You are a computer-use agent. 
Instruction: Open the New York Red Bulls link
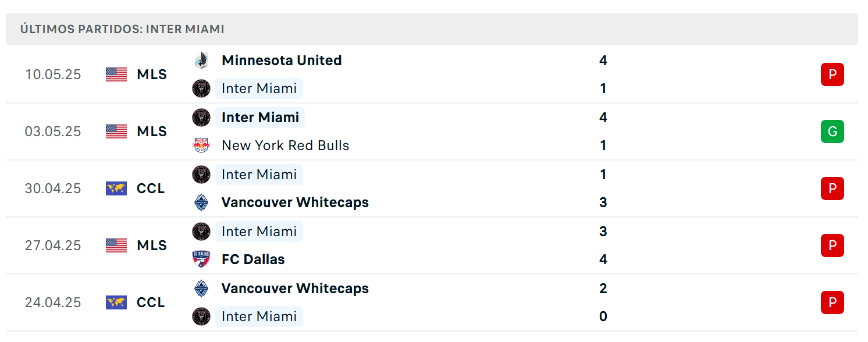[x=286, y=145]
